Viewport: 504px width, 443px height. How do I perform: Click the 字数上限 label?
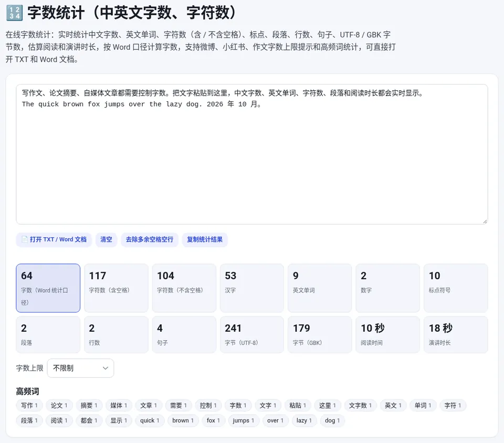[29, 368]
